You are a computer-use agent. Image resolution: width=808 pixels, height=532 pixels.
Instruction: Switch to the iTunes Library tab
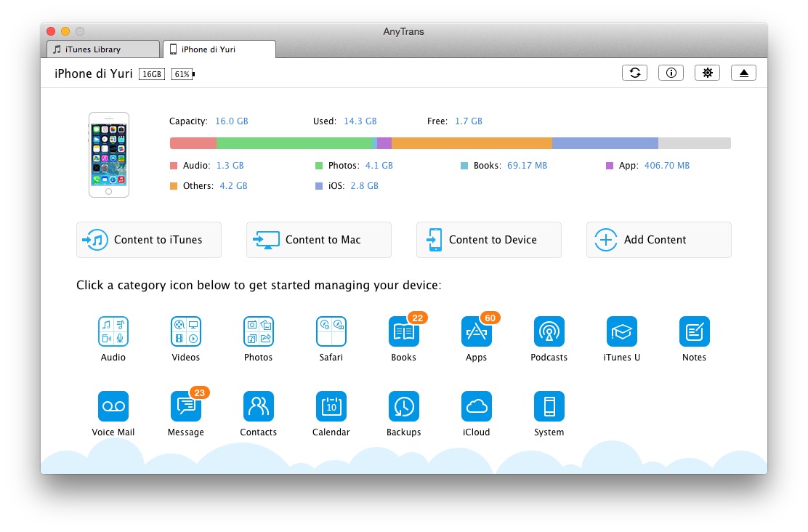[103, 49]
